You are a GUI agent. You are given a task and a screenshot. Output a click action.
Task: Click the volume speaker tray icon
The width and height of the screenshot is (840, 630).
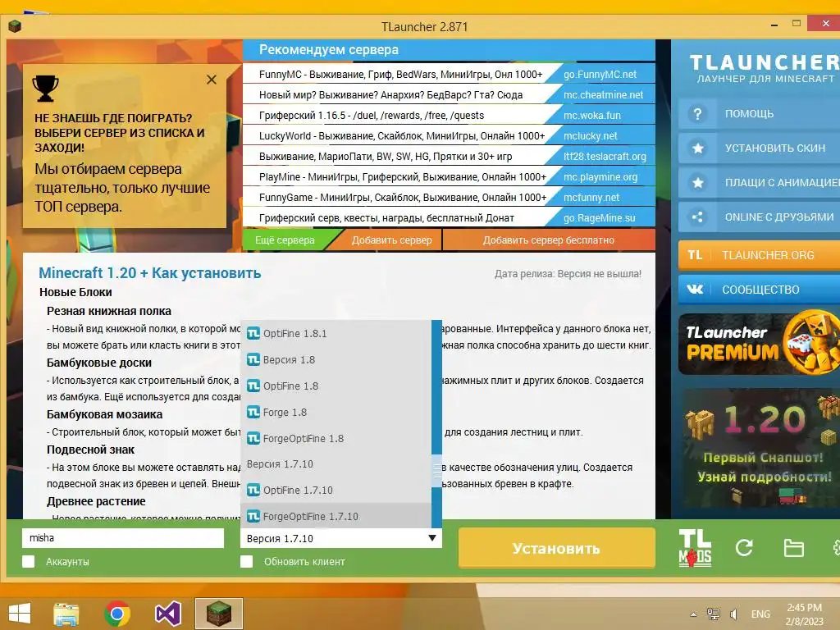pyautogui.click(x=734, y=614)
